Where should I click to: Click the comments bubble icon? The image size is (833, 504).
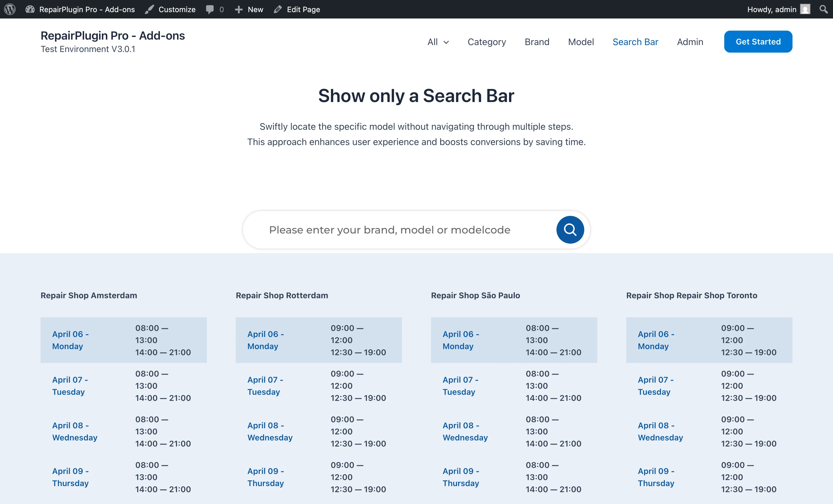(x=210, y=9)
